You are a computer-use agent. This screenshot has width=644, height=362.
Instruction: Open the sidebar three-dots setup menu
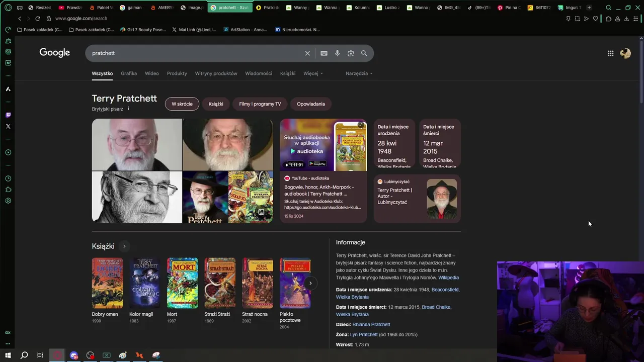pyautogui.click(x=8, y=344)
